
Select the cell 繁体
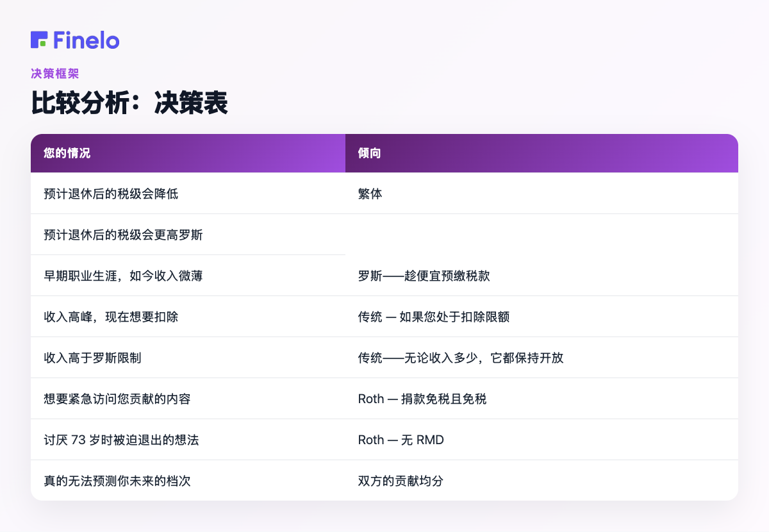[542, 194]
